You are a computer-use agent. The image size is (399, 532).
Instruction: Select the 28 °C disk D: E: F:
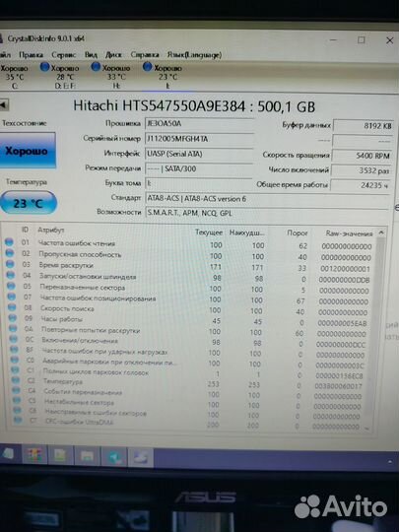(x=60, y=77)
